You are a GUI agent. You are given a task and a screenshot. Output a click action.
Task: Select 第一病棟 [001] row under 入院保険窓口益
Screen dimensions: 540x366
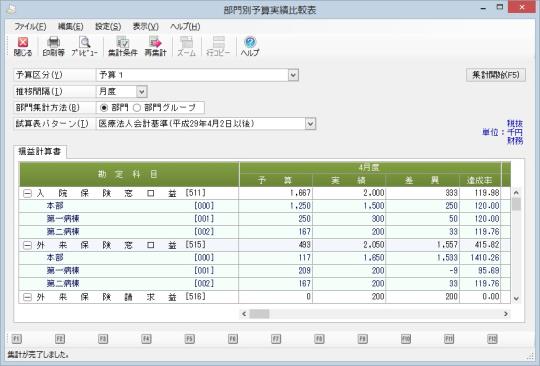264,219
